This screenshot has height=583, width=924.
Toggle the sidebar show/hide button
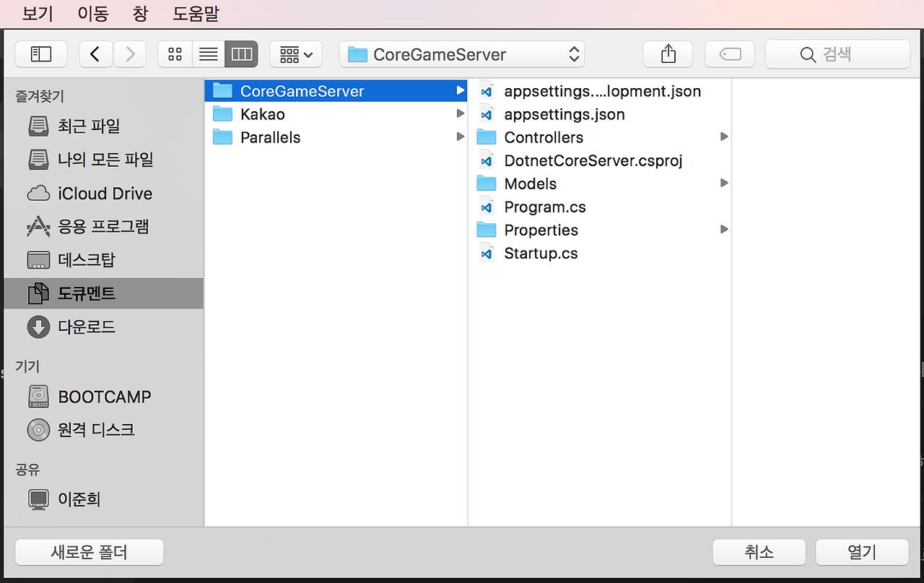[x=41, y=54]
